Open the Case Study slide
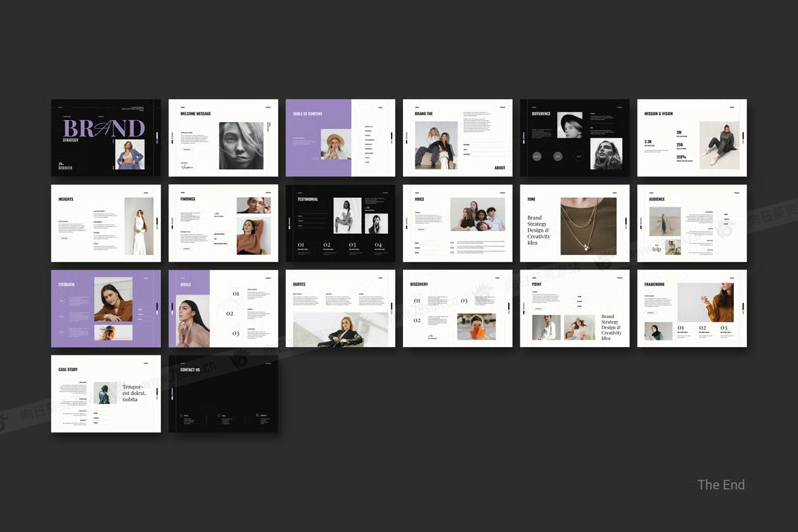 pos(106,394)
